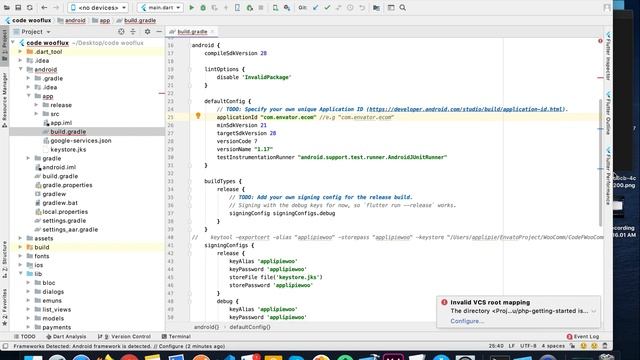Expand the payments folder
This screenshot has height=360, width=640.
28,327
